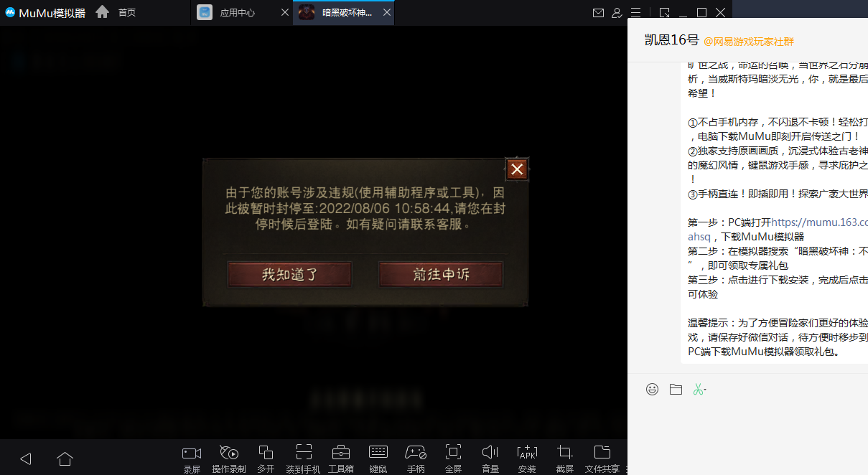Start 录屏 screen recording
The image size is (868, 475).
tap(192, 458)
